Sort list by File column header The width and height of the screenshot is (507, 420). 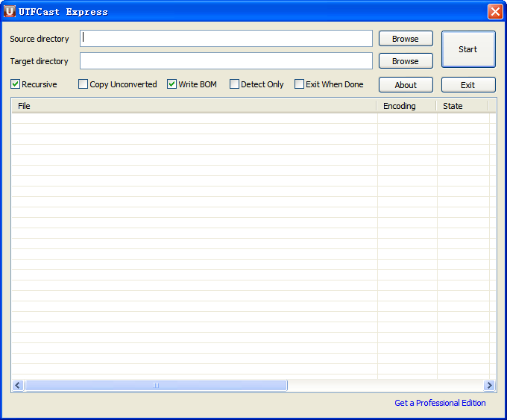194,106
